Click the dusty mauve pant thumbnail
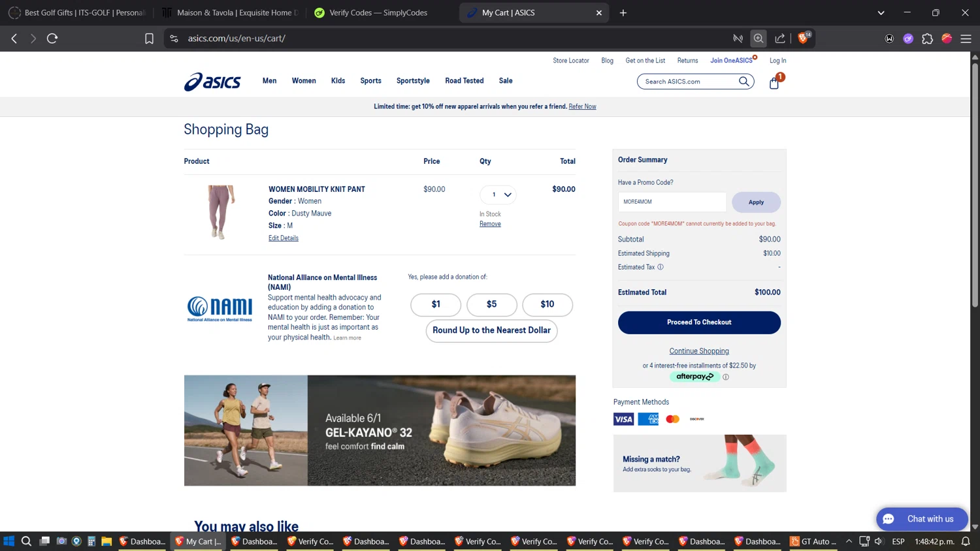The height and width of the screenshot is (551, 980). click(x=220, y=212)
